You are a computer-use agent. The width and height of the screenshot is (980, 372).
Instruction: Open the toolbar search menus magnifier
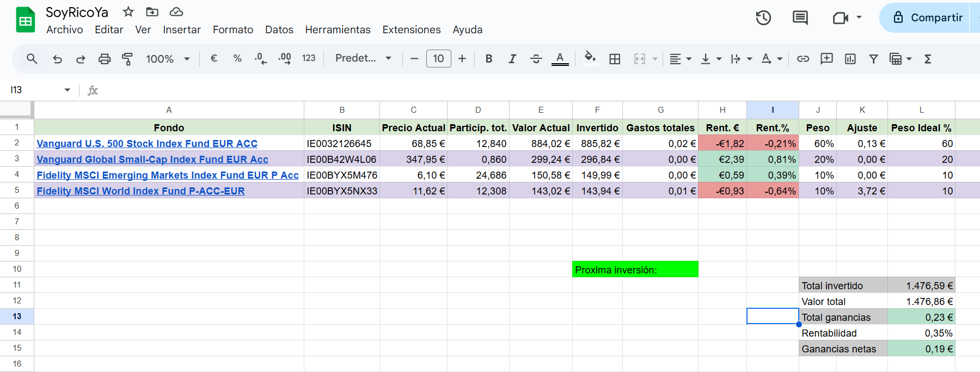click(32, 59)
